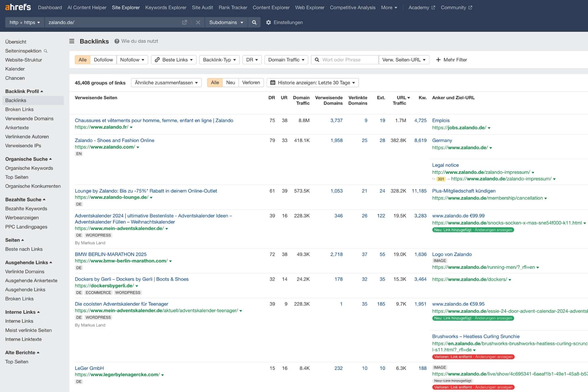Open Meist verlinkte Seiten in sidebar
The height and width of the screenshot is (392, 588).
28,330
